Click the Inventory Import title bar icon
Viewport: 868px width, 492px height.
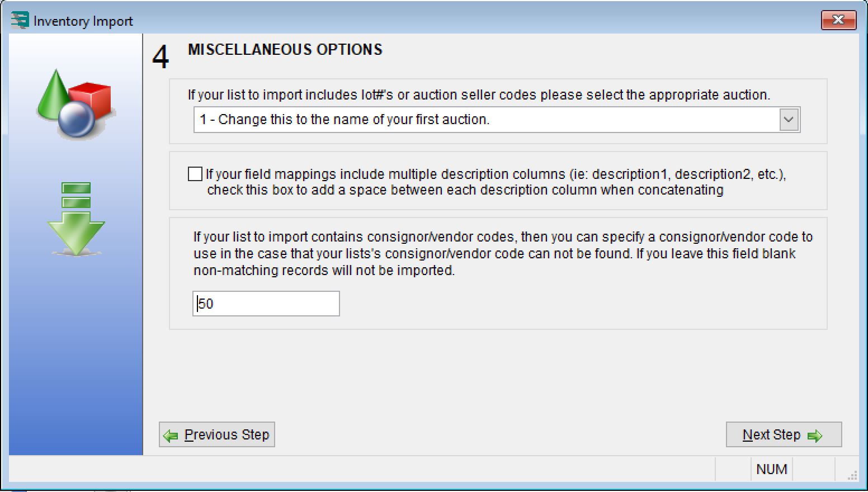pos(20,20)
